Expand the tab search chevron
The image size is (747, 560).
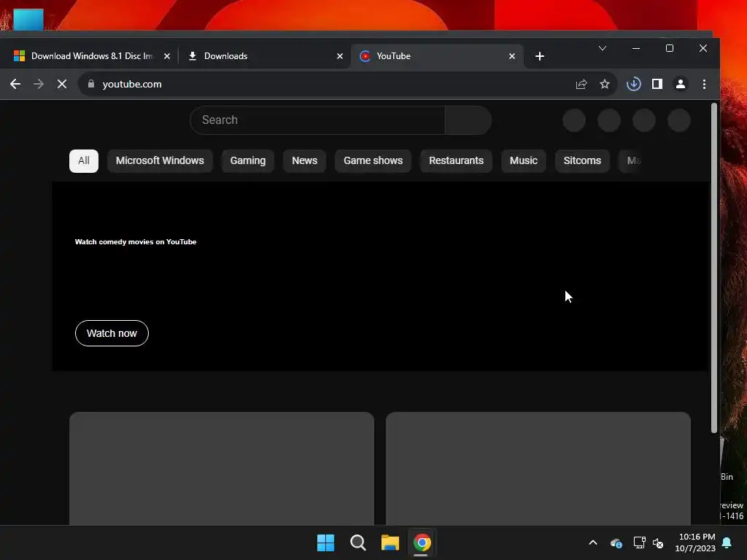coord(602,48)
